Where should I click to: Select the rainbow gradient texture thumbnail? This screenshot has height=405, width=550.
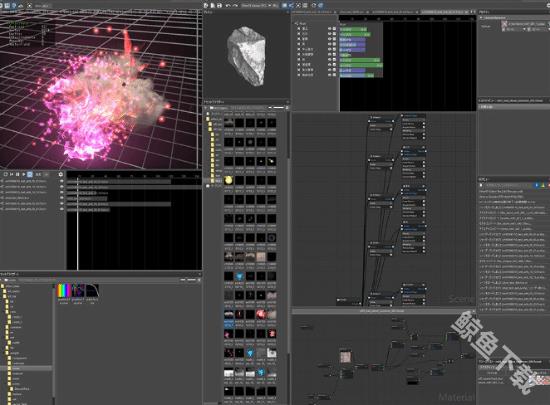tap(64, 291)
